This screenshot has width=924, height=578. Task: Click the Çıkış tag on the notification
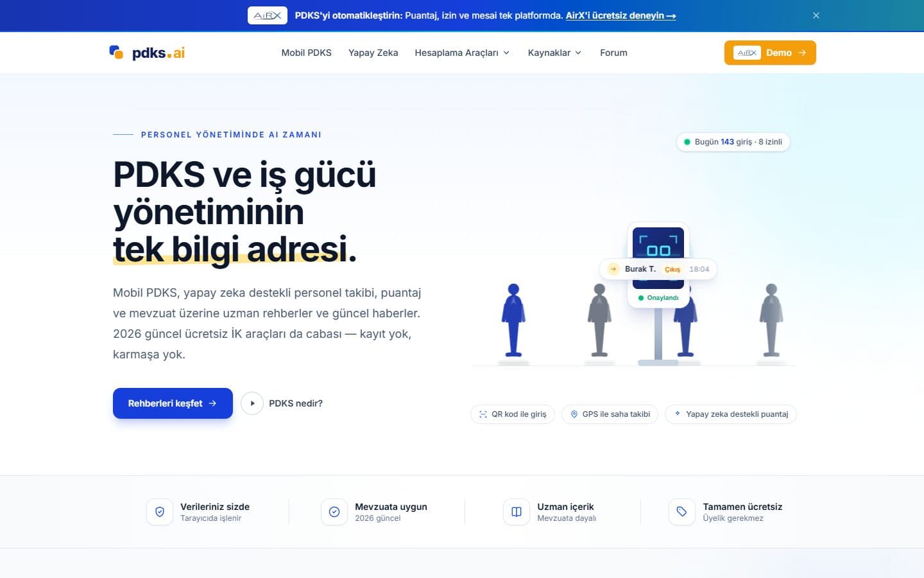click(672, 269)
